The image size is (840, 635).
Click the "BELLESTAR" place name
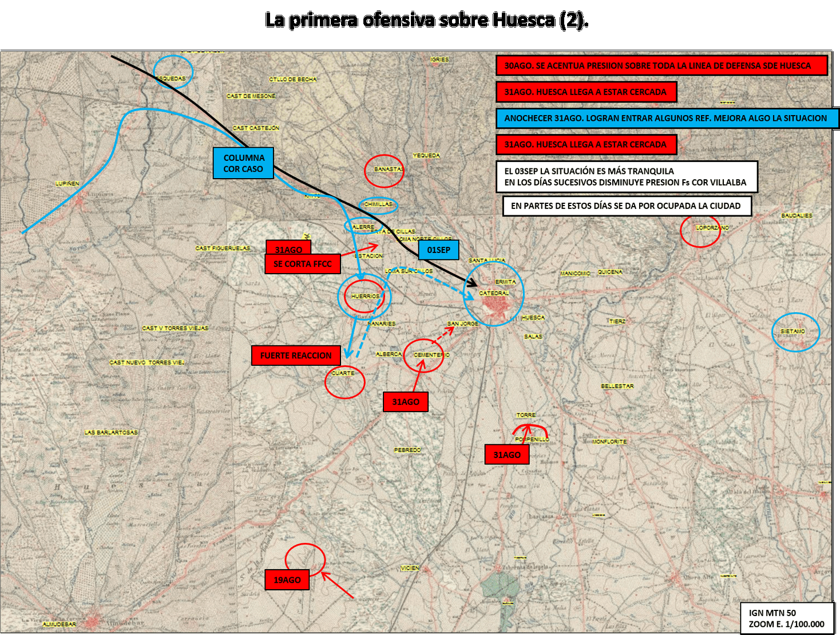tap(617, 386)
